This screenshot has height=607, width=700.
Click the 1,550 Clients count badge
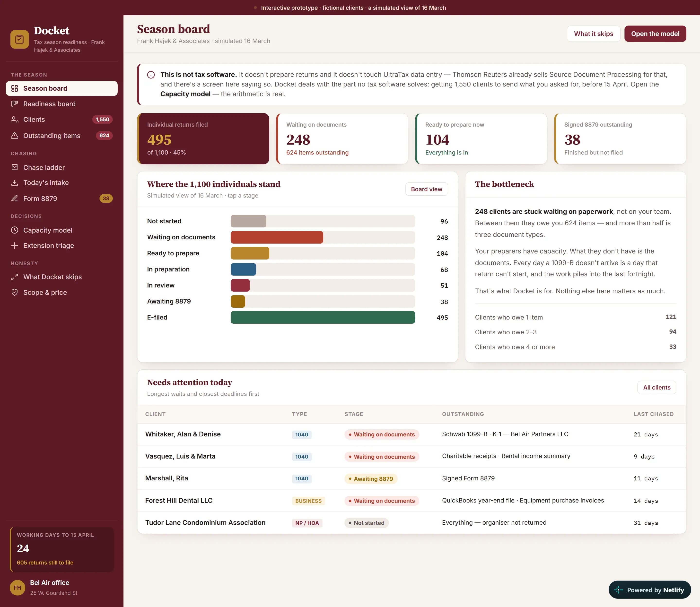click(x=102, y=120)
